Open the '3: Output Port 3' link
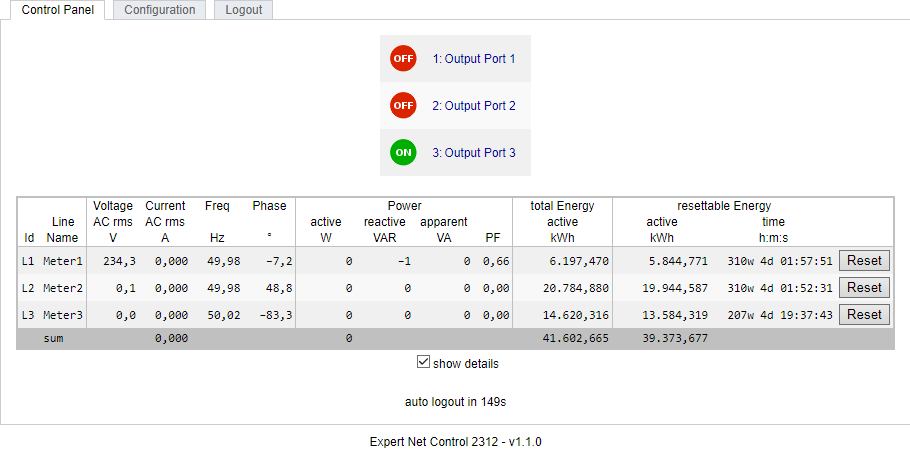The image size is (910, 449). (x=474, y=153)
